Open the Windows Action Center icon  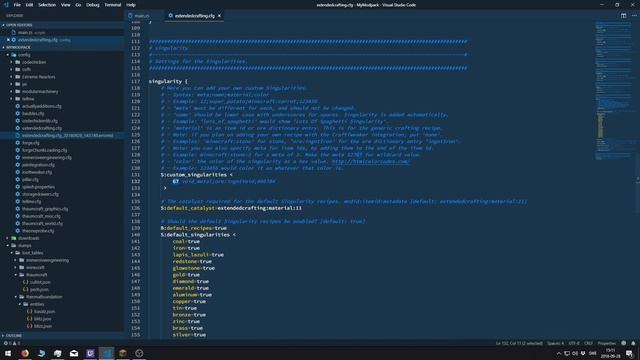pos(629,353)
